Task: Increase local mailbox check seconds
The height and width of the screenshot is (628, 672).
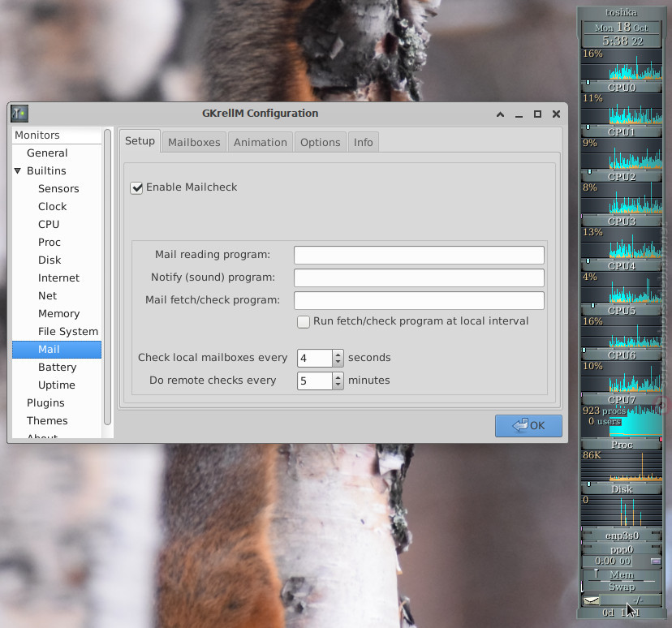Action: [x=338, y=354]
